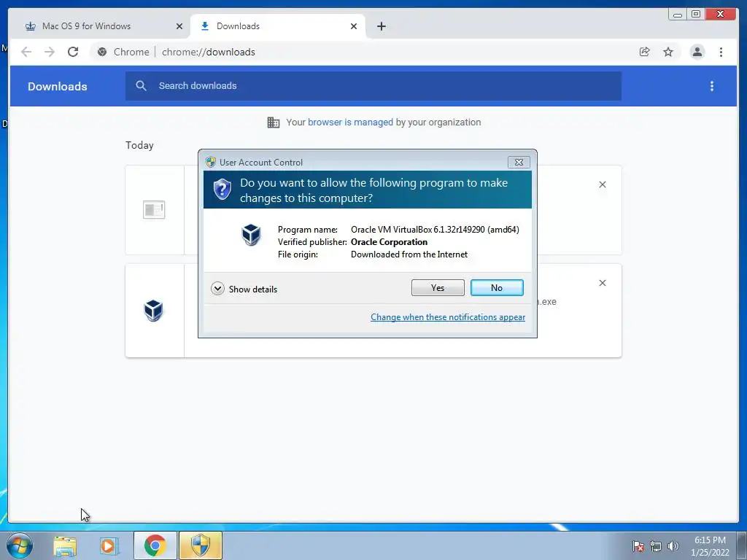
Task: Close the Mac OS 9 for Windows tab
Action: [x=179, y=26]
